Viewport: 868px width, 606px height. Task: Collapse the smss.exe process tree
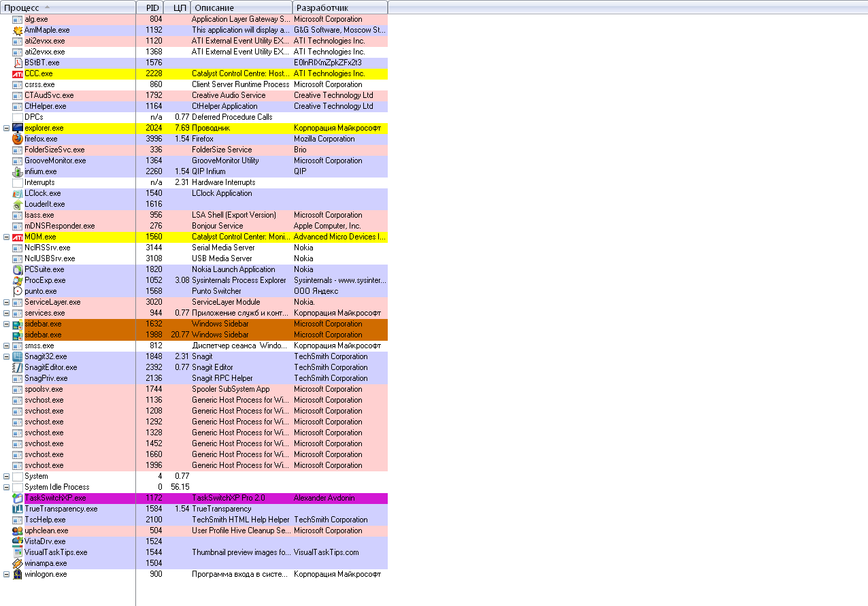point(7,346)
